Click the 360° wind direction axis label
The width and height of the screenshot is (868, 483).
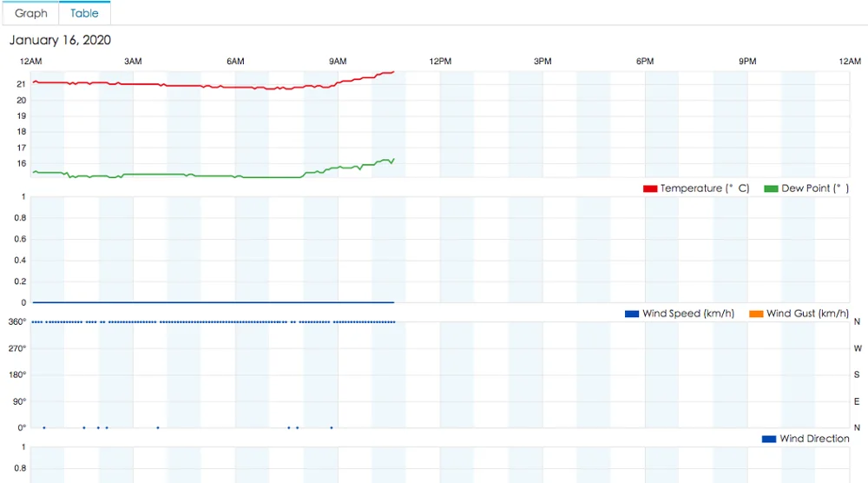click(17, 322)
